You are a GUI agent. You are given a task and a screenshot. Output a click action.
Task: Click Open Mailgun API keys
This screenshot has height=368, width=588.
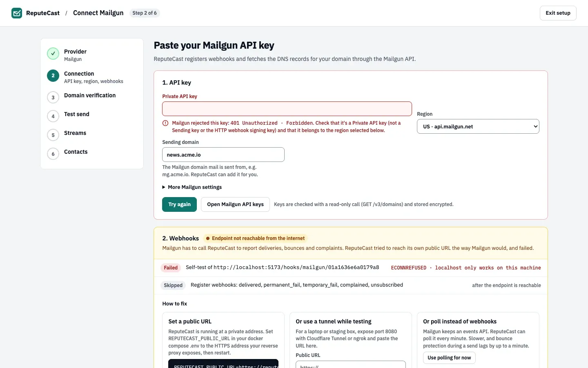235,204
